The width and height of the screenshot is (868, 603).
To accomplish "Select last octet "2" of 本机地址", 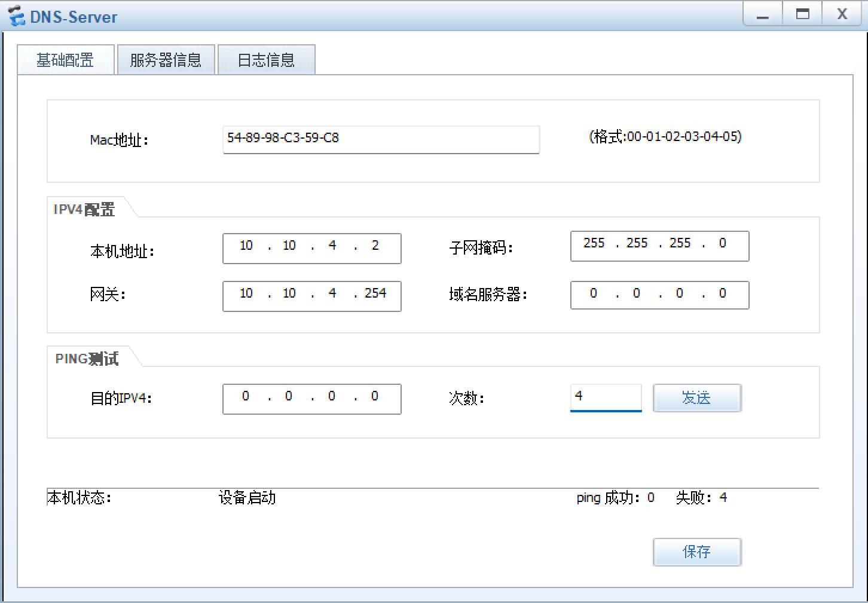I will click(375, 246).
